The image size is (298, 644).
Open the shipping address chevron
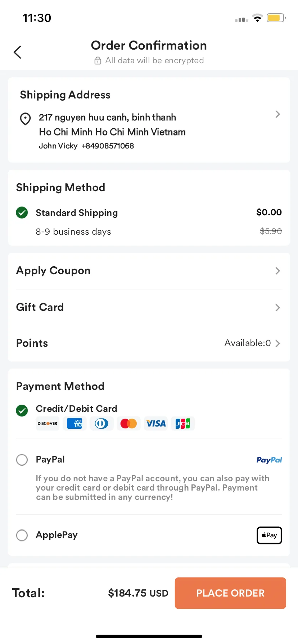277,114
